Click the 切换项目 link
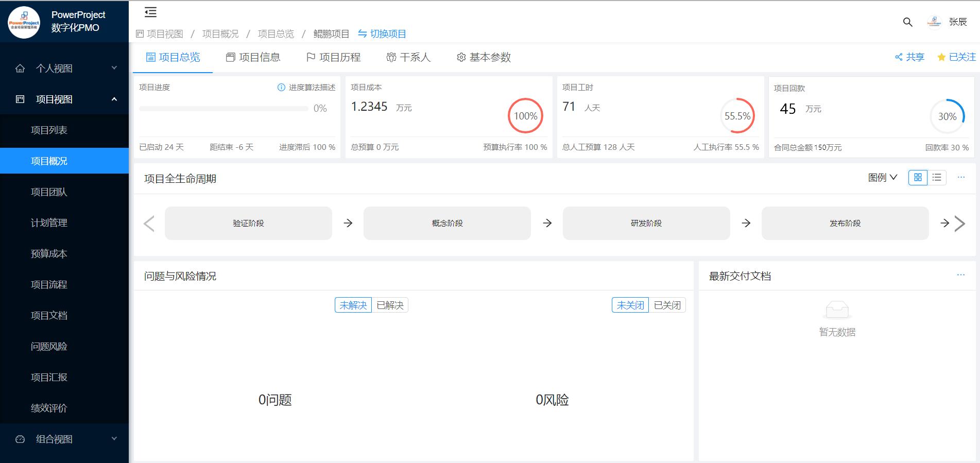980x463 pixels. pos(382,34)
